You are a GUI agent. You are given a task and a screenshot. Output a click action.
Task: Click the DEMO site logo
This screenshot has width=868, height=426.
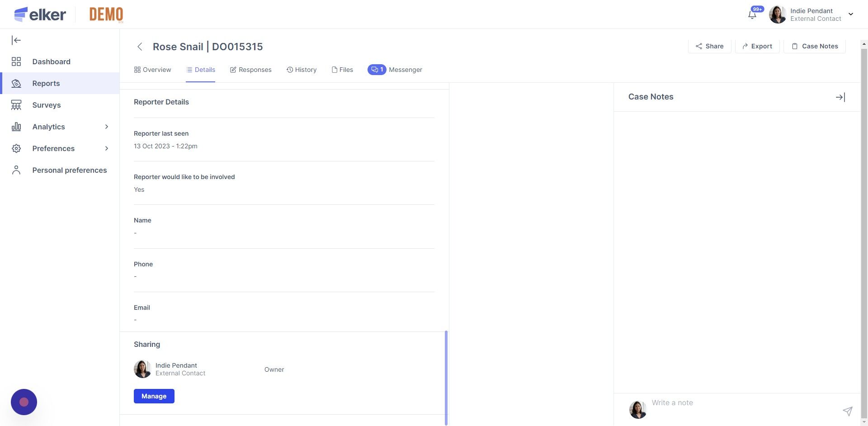click(x=106, y=14)
